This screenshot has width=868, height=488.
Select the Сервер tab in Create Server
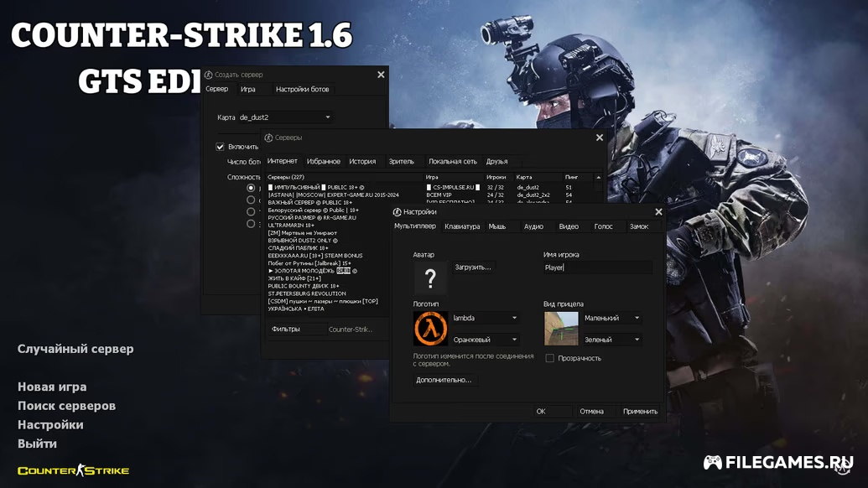coord(216,89)
